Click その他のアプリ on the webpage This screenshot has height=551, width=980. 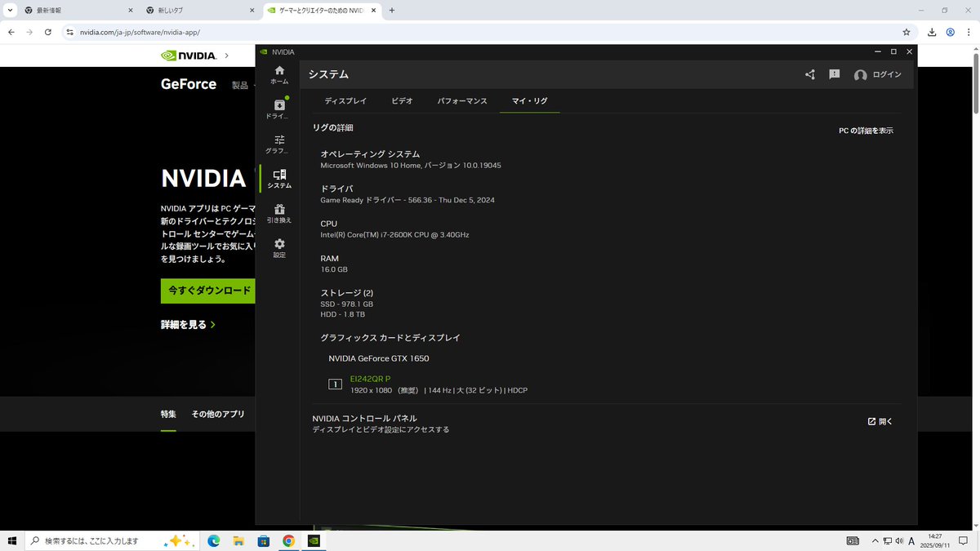pyautogui.click(x=218, y=415)
